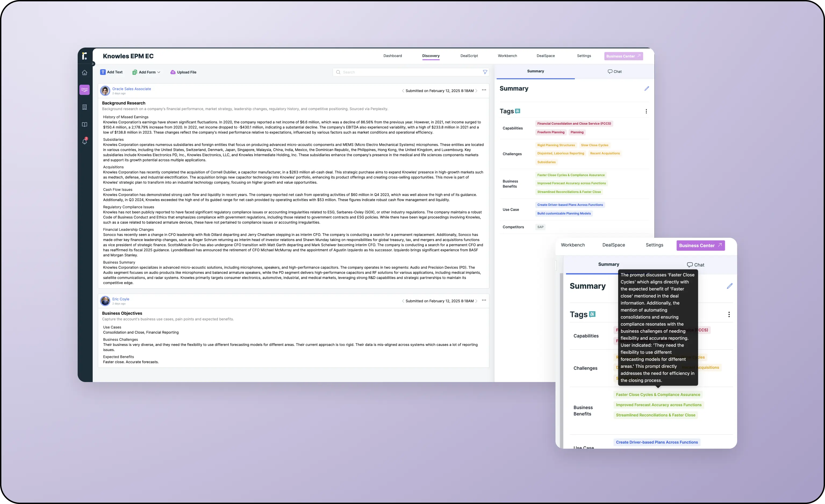Click the Planning capability tag

pyautogui.click(x=577, y=132)
